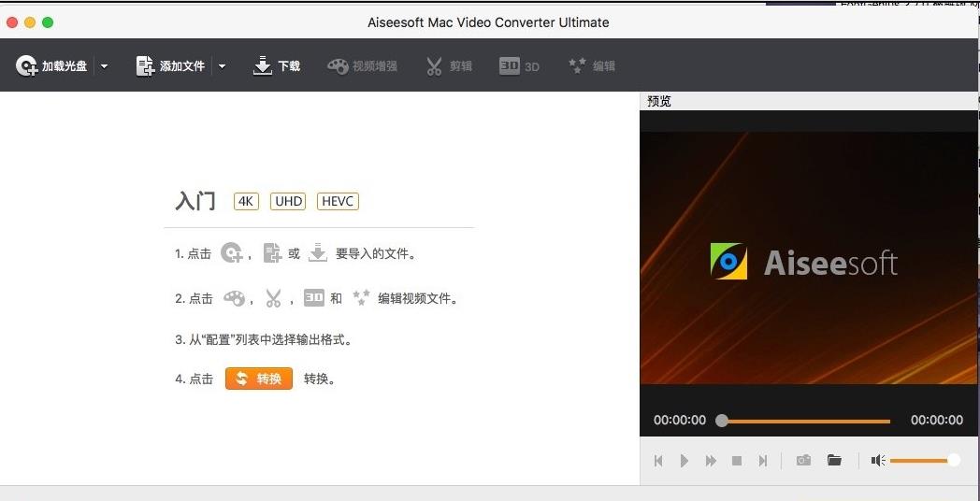Click the 入门 getting started heading

tap(195, 201)
